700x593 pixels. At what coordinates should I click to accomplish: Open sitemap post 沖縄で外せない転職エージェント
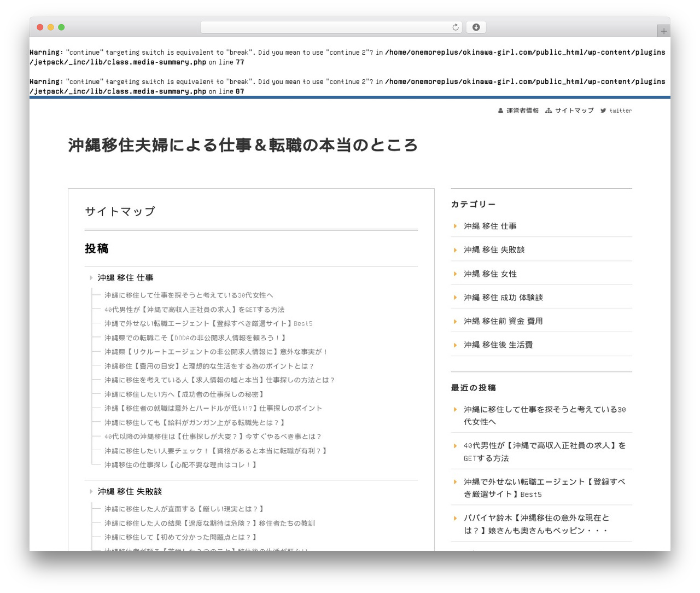point(208,324)
